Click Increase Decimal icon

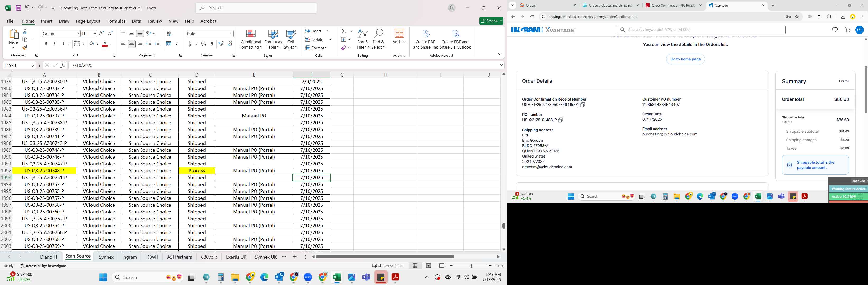(221, 44)
